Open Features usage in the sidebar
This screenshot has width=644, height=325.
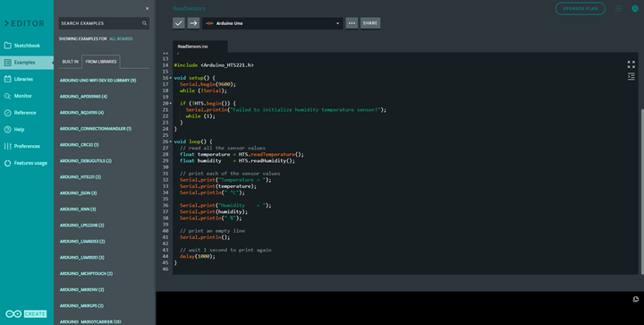click(x=27, y=163)
